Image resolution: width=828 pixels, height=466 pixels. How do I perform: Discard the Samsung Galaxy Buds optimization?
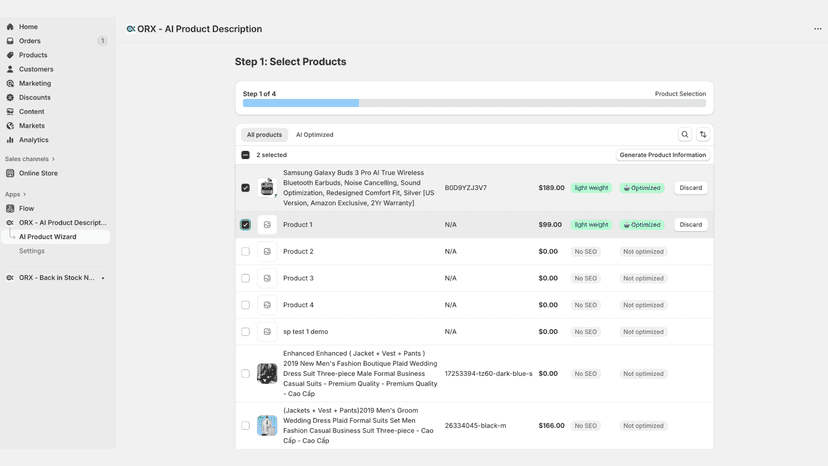coord(691,188)
